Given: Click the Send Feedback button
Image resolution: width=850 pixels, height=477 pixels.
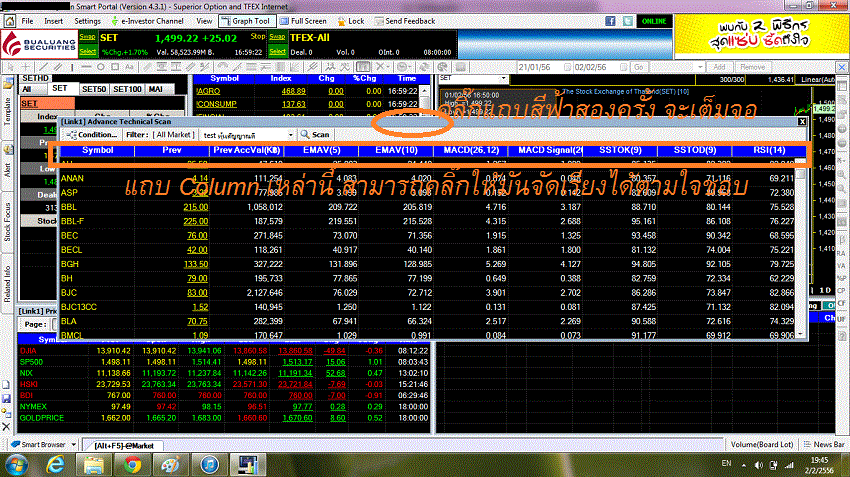Looking at the screenshot, I should coord(404,21).
